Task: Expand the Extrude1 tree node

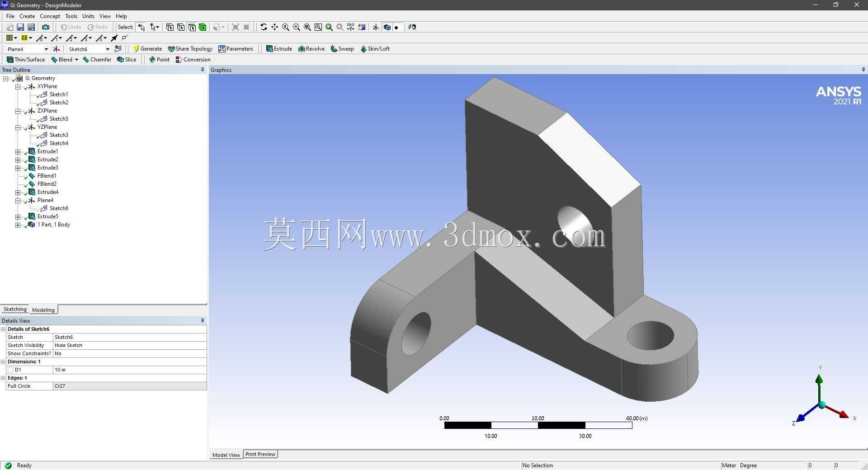Action: click(x=18, y=151)
